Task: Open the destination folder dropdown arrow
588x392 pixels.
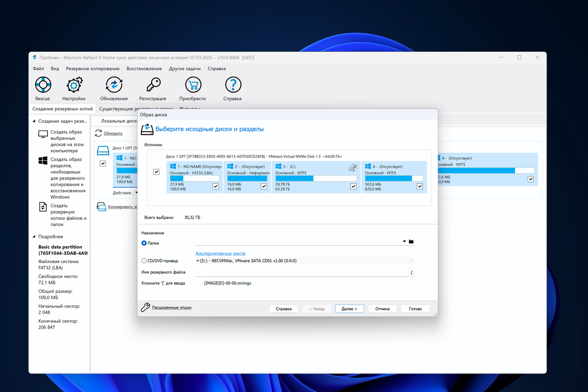Action: tap(404, 241)
